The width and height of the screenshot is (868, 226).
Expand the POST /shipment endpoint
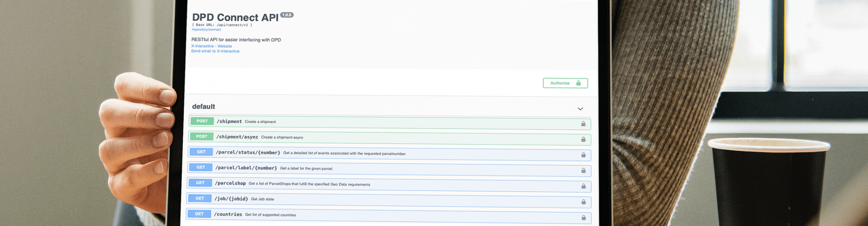229,121
